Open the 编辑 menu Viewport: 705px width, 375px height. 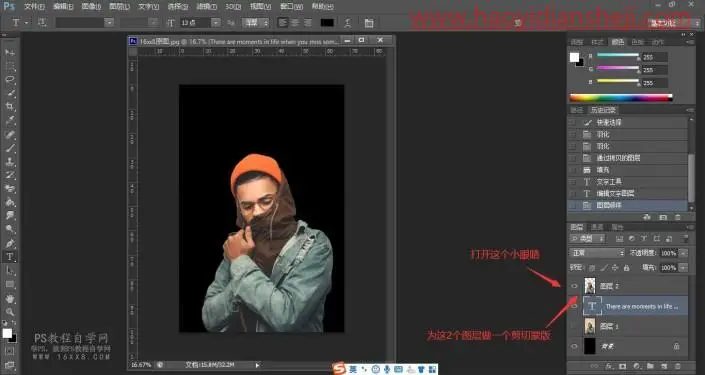click(x=63, y=7)
